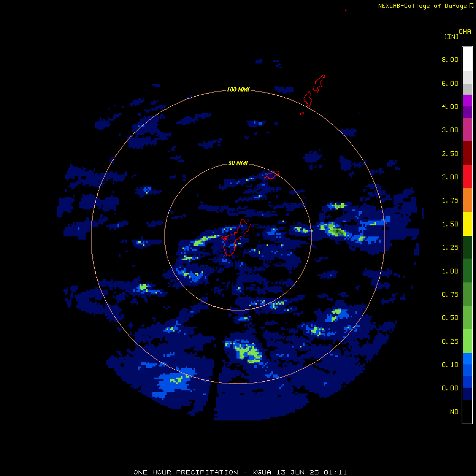Click the 2.00 legend value
This screenshot has height=476, width=476.
pos(450,177)
